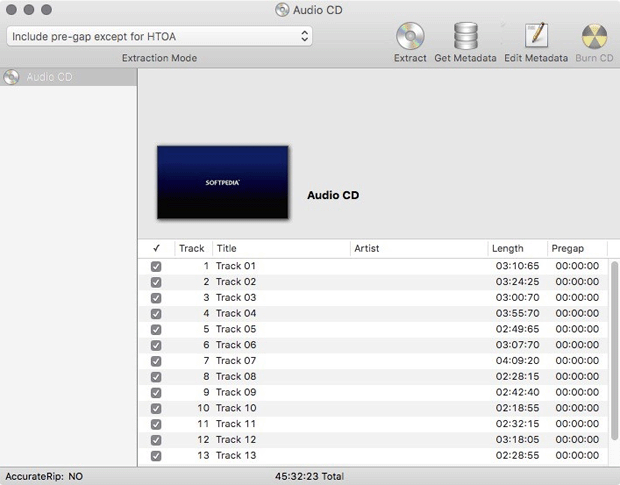This screenshot has height=485, width=620.
Task: Uncheck the Track 04 checkbox
Action: coord(156,314)
